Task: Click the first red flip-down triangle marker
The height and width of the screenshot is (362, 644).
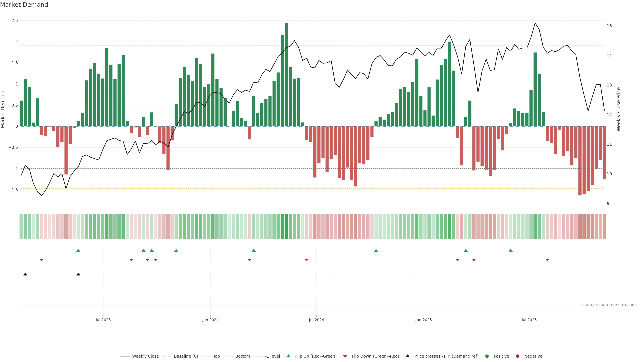Action: (x=41, y=260)
